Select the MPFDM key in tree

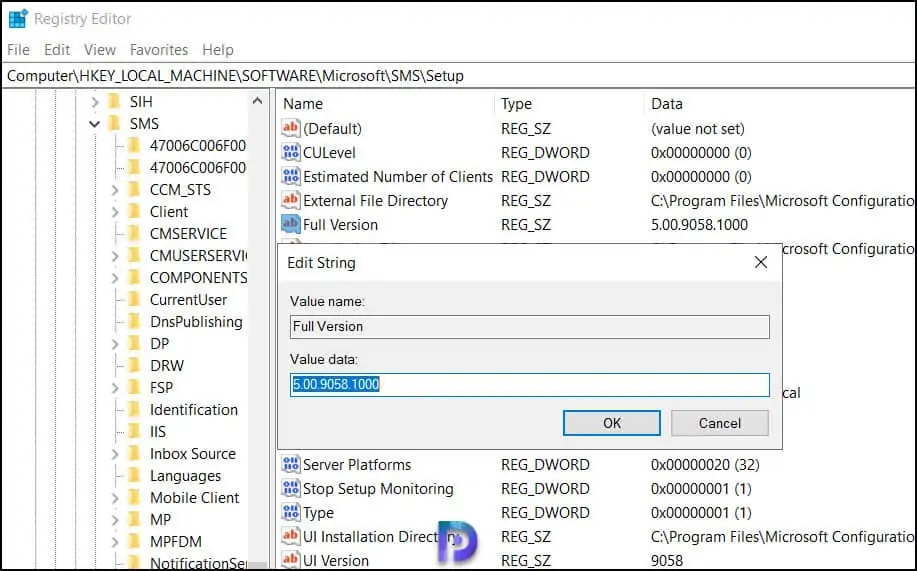coord(175,542)
